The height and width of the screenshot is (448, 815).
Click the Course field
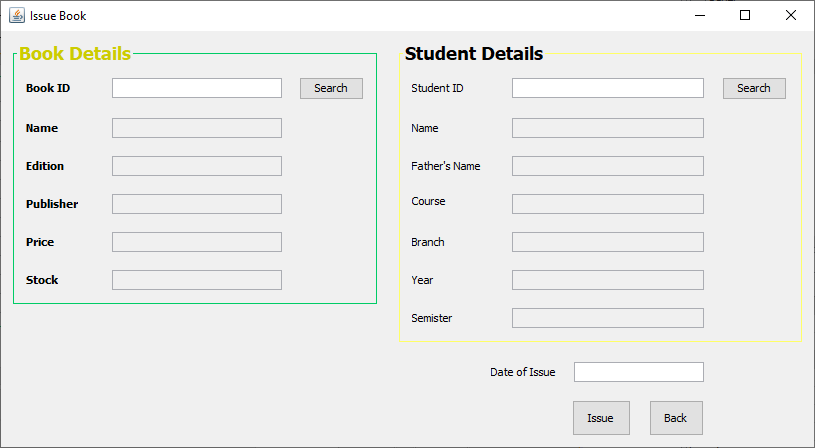click(x=607, y=204)
